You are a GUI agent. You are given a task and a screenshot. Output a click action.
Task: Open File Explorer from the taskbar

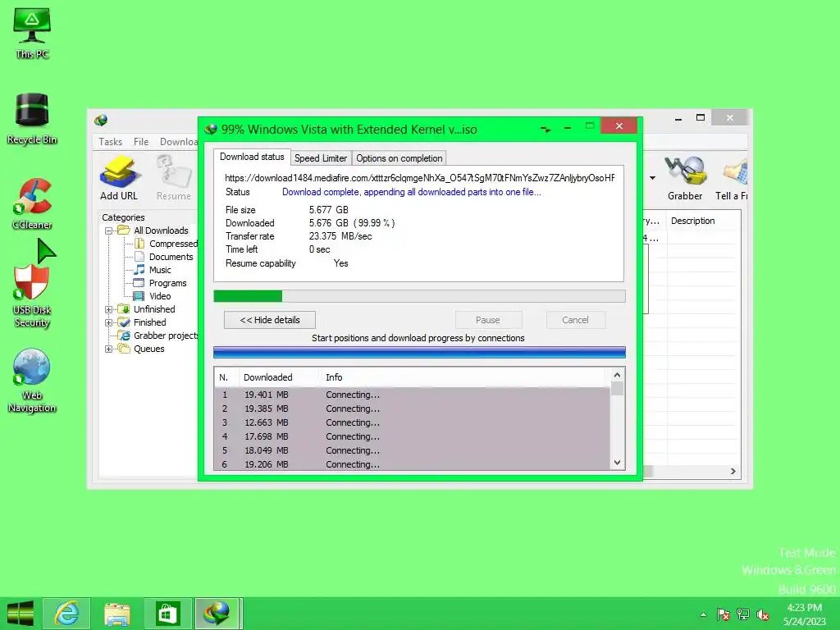pos(116,614)
